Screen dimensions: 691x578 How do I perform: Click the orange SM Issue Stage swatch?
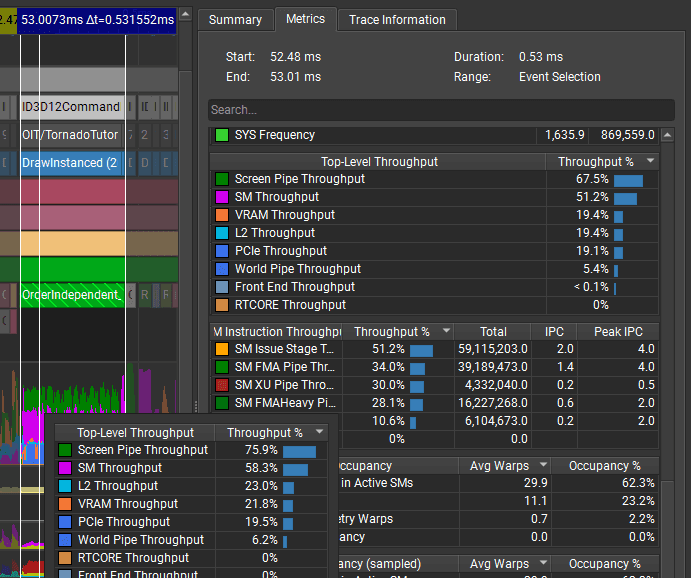click(x=221, y=349)
